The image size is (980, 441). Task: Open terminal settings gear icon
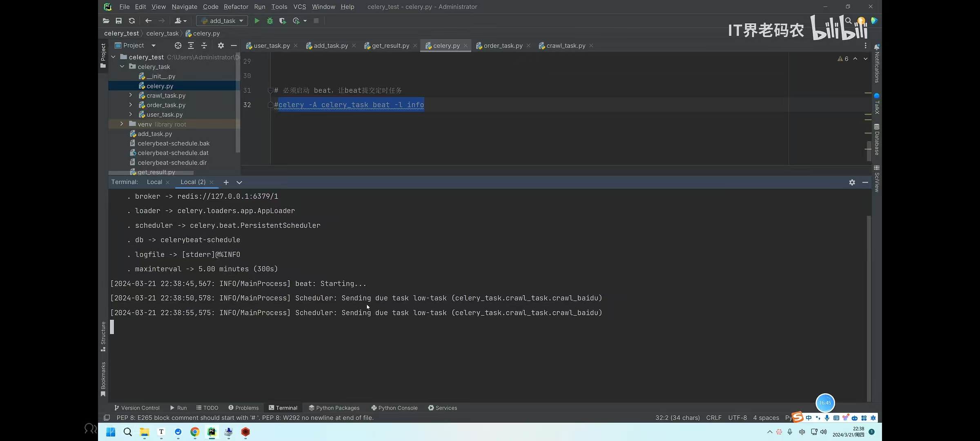[x=852, y=183]
